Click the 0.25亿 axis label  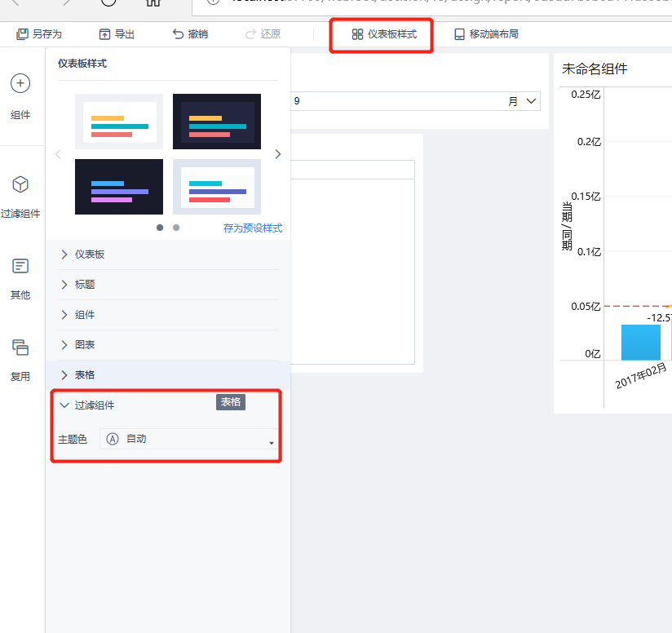(x=586, y=95)
